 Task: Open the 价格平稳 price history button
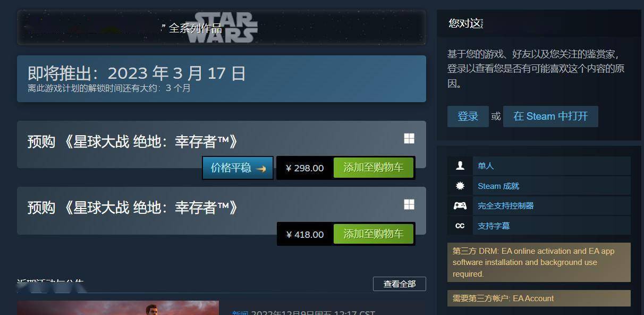(238, 168)
